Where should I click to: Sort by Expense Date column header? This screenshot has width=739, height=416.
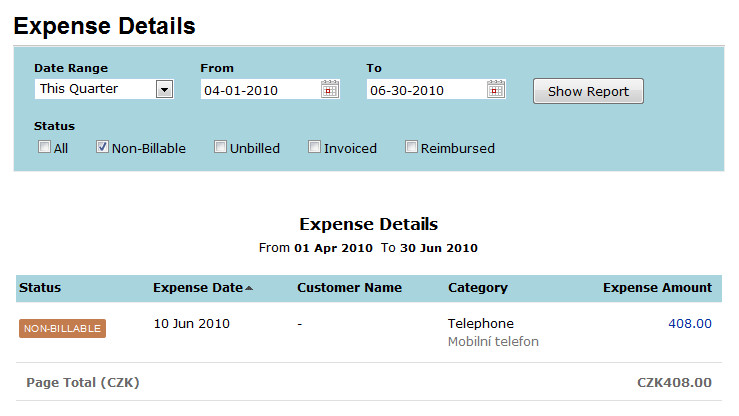tap(198, 288)
